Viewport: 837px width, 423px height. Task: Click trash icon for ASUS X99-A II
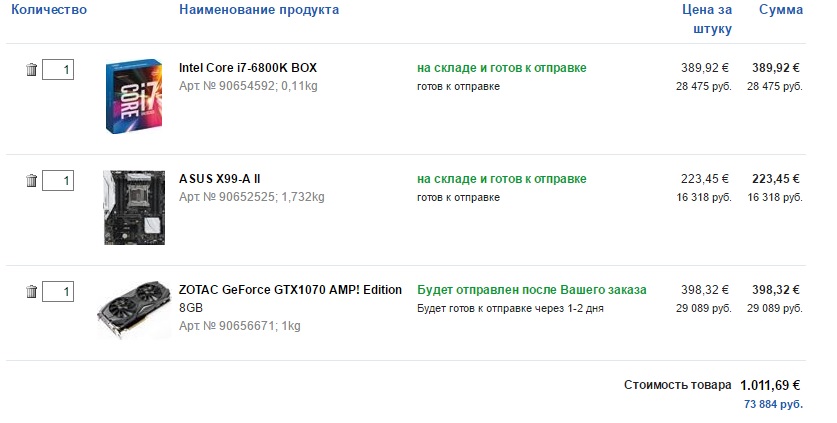point(32,181)
